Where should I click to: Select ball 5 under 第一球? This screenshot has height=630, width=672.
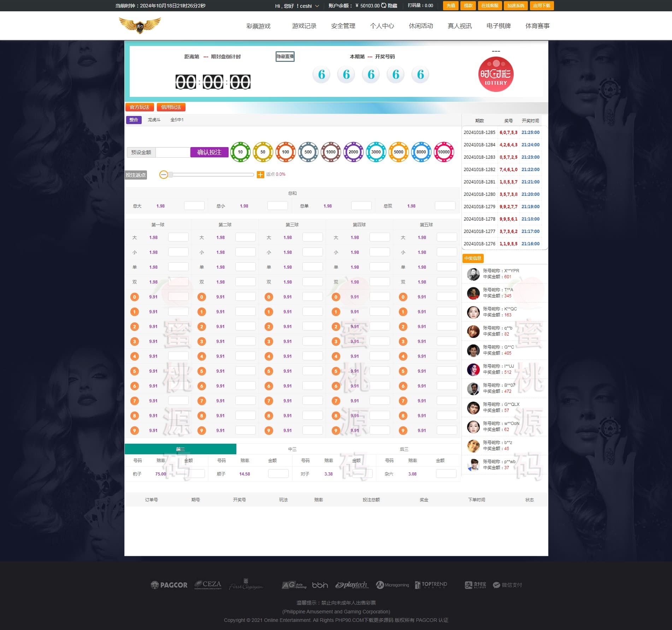pyautogui.click(x=135, y=371)
